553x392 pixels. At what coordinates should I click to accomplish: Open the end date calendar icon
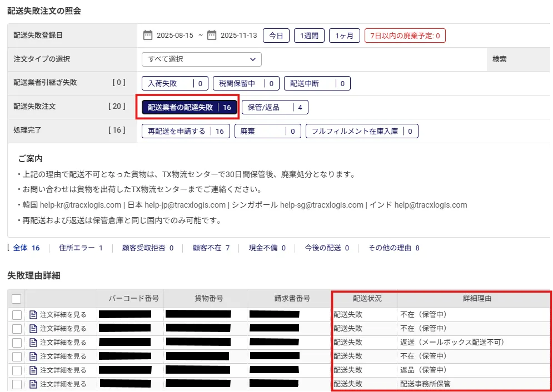click(212, 36)
